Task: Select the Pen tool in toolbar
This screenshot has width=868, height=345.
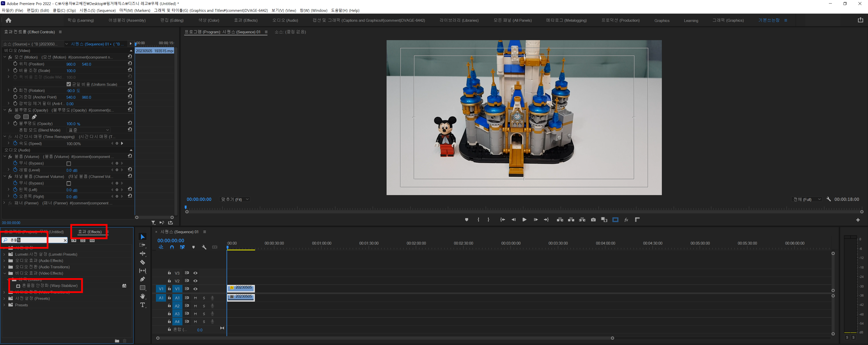Action: pos(143,279)
